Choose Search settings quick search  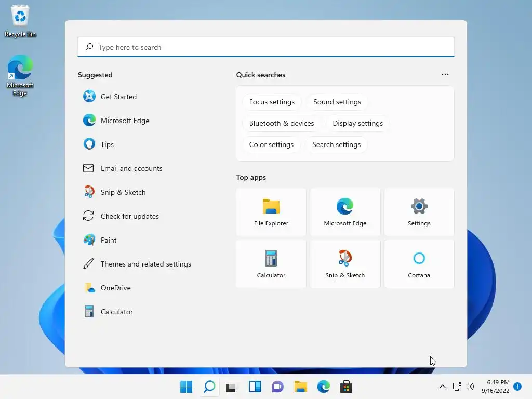(336, 144)
